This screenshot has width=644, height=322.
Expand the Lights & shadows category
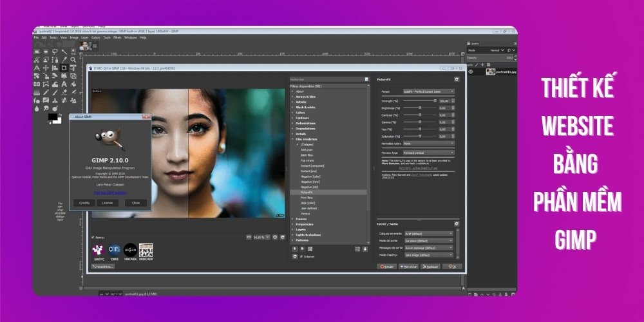(292, 235)
